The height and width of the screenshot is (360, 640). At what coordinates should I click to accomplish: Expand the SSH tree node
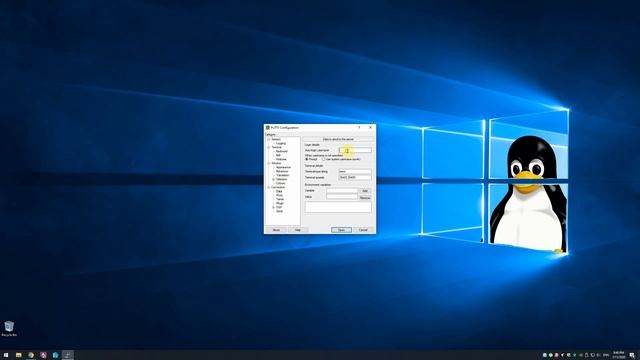pyautogui.click(x=273, y=207)
